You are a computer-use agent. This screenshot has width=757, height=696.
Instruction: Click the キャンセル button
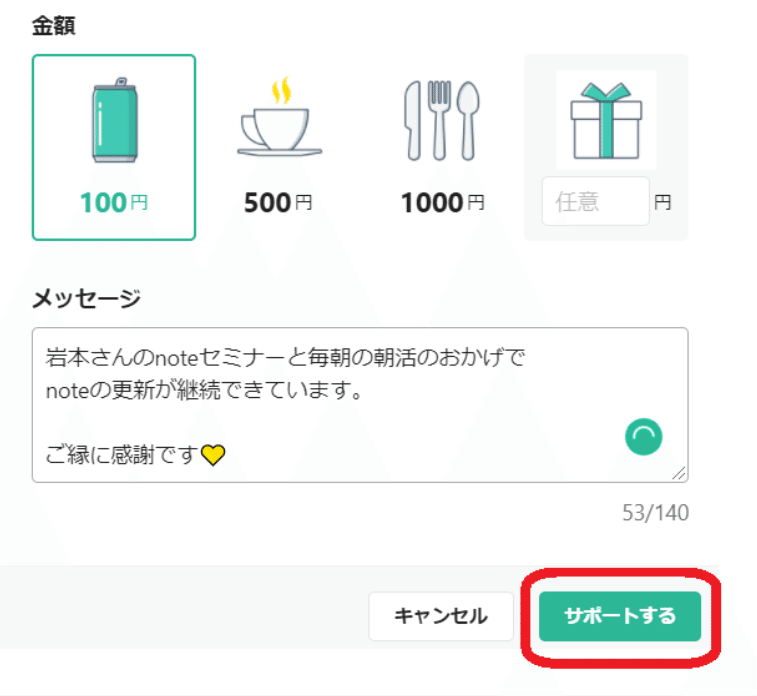click(x=441, y=616)
